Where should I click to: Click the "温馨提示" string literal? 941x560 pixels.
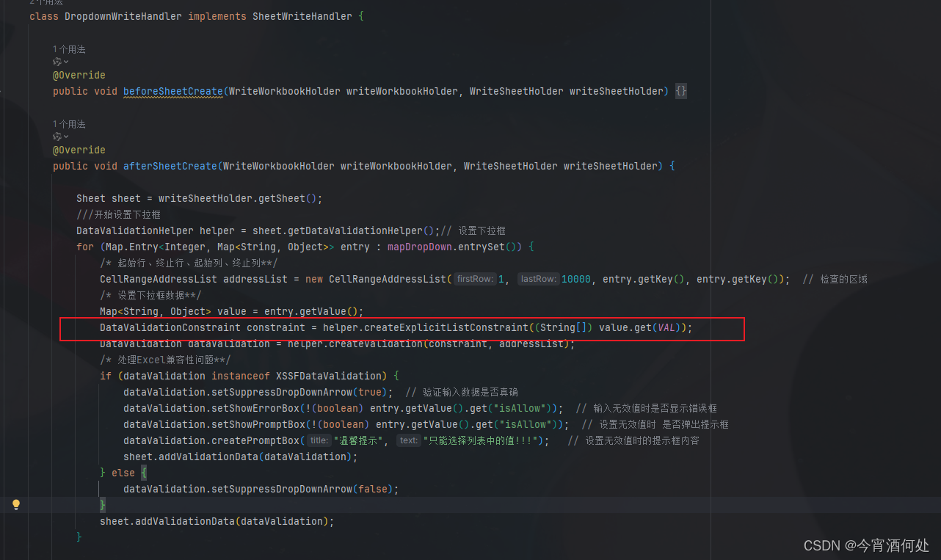pyautogui.click(x=357, y=440)
